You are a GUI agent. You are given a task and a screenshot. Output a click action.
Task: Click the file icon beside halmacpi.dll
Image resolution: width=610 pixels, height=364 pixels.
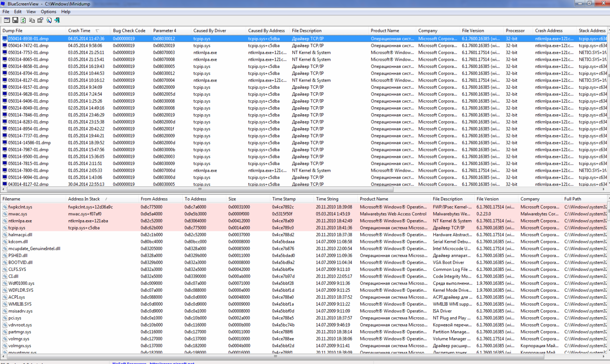(x=5, y=235)
